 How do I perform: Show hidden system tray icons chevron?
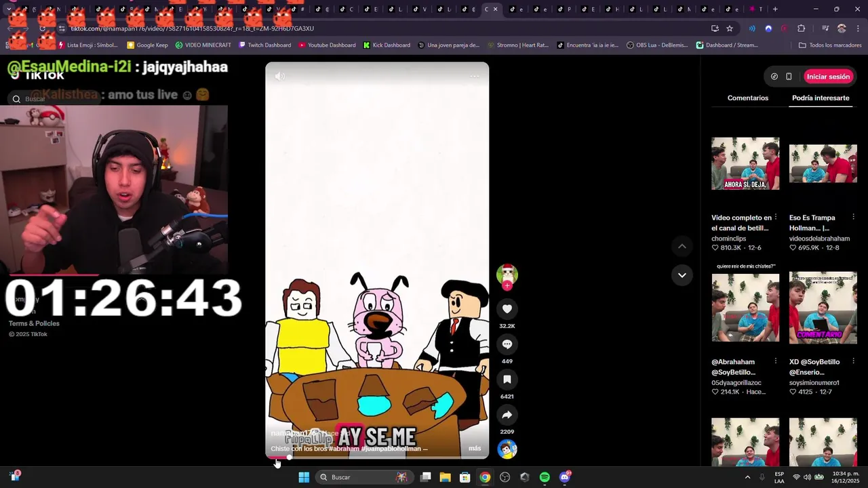(x=747, y=477)
